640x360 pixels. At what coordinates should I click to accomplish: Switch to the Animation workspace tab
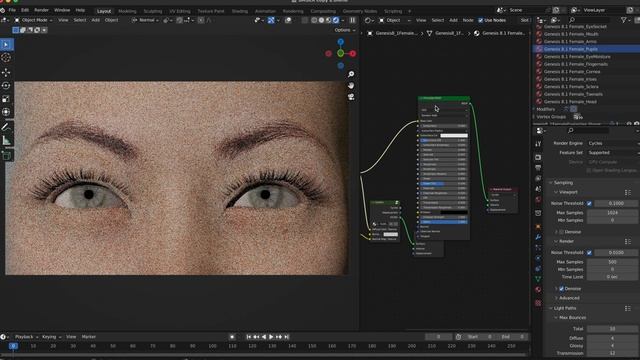click(265, 11)
